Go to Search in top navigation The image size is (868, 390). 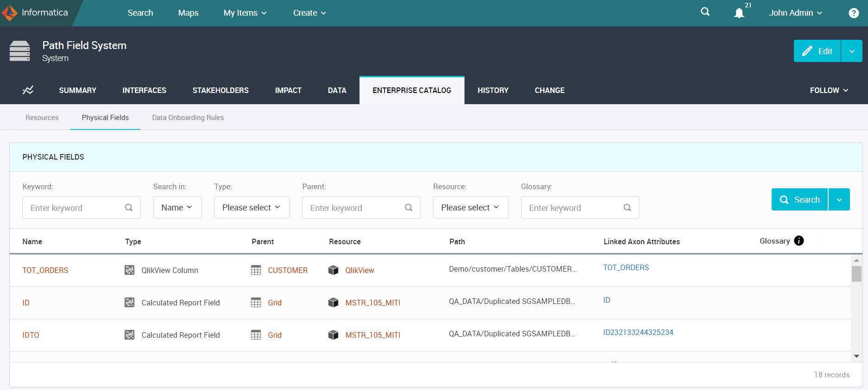tap(140, 13)
